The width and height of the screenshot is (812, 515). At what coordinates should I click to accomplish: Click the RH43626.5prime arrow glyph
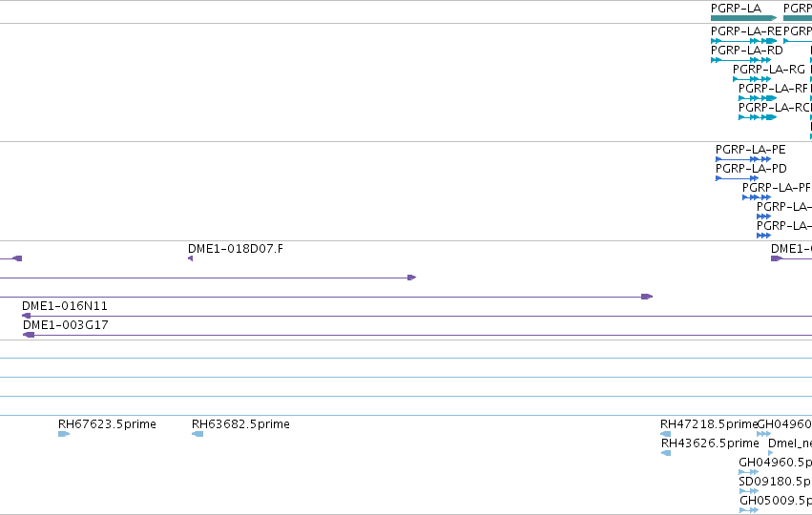[666, 453]
